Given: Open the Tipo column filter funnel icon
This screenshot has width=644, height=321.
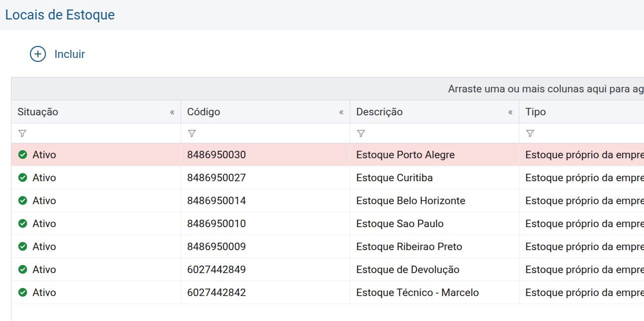Looking at the screenshot, I should pyautogui.click(x=530, y=133).
